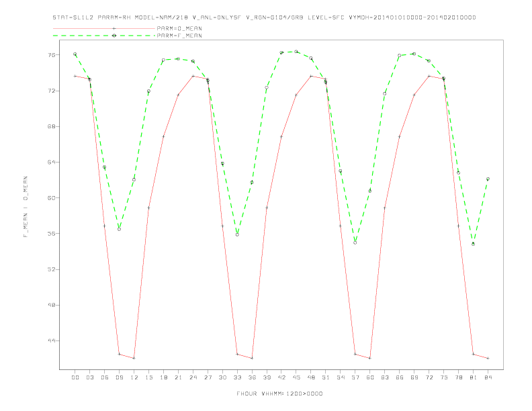Select green F_MEAN circle marker at hour 33
The height and width of the screenshot is (411, 532).
pyautogui.click(x=237, y=234)
